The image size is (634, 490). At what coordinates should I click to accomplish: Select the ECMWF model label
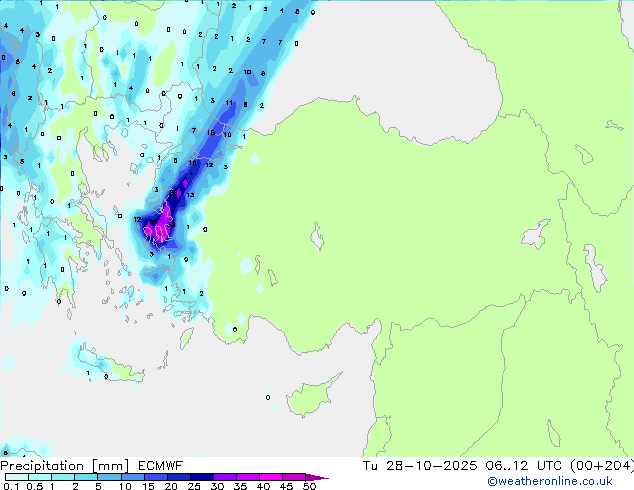[160, 466]
